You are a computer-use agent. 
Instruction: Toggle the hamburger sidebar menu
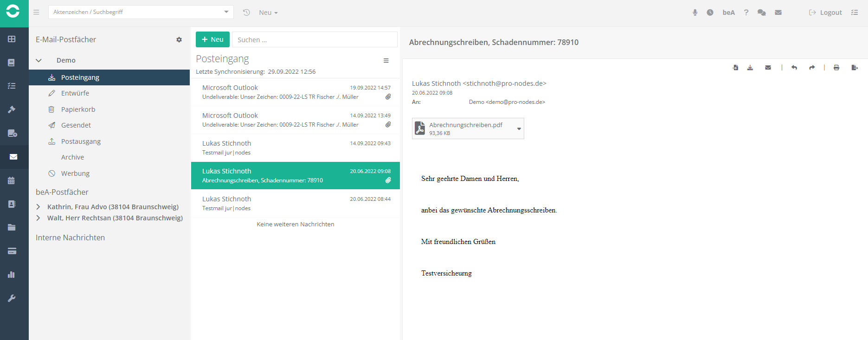36,12
